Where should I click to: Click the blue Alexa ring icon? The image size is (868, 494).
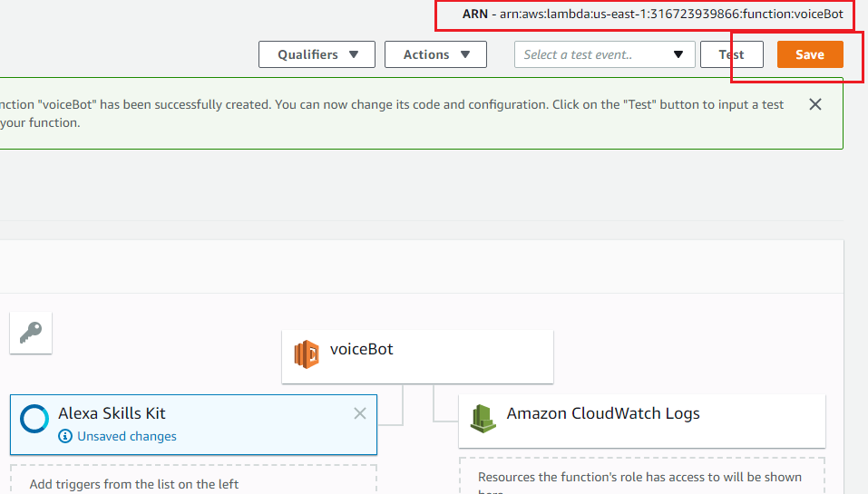[34, 419]
